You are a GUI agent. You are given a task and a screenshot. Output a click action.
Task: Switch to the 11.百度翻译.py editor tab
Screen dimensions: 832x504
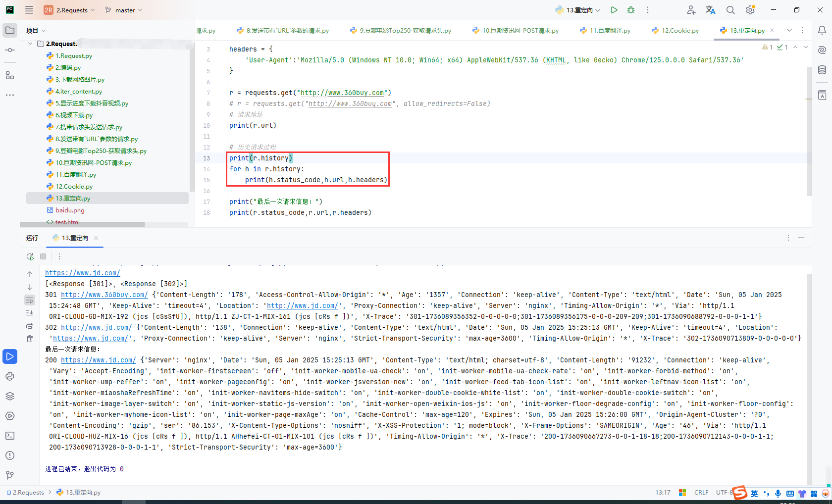tap(605, 30)
